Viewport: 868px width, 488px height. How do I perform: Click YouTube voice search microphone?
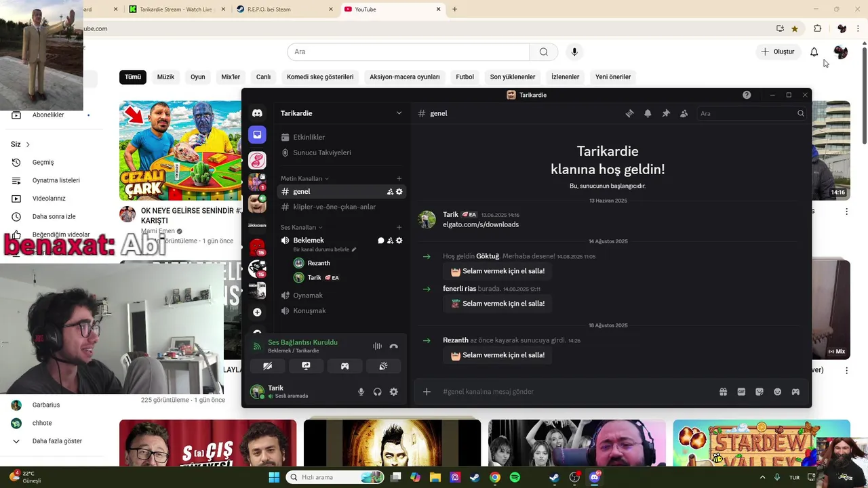point(574,52)
